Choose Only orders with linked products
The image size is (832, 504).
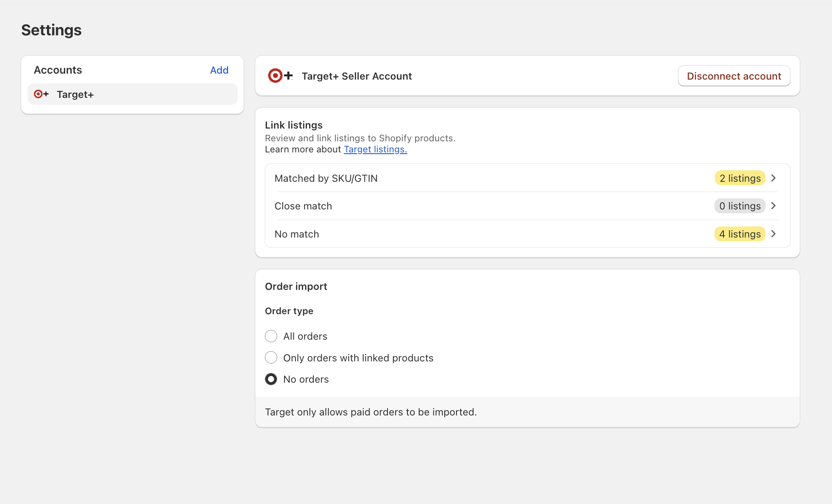click(x=271, y=358)
